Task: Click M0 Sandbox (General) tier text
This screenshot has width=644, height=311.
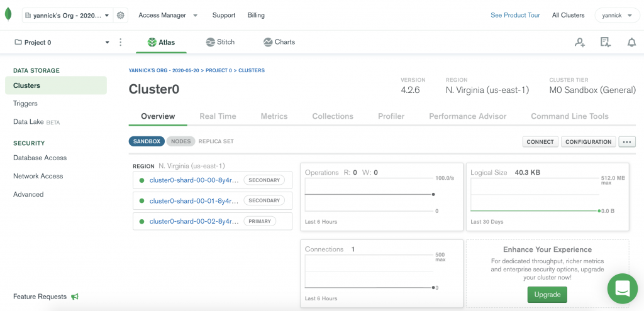Action: 592,90
